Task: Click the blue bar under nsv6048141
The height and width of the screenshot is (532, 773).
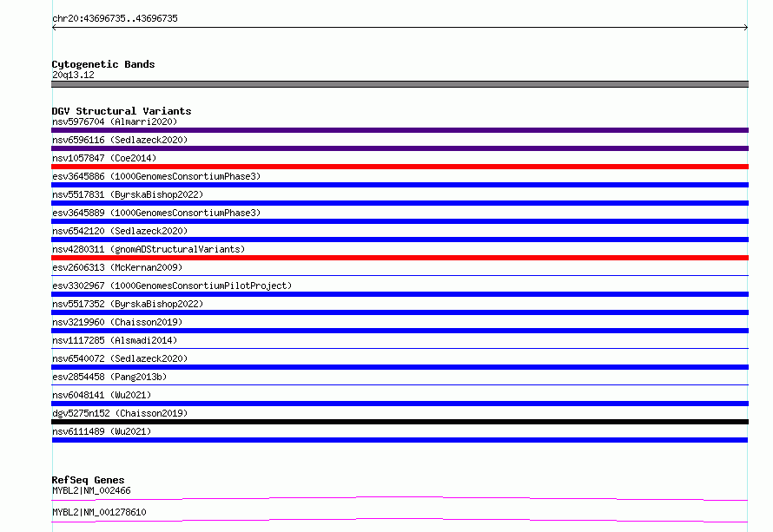Action: pyautogui.click(x=400, y=404)
